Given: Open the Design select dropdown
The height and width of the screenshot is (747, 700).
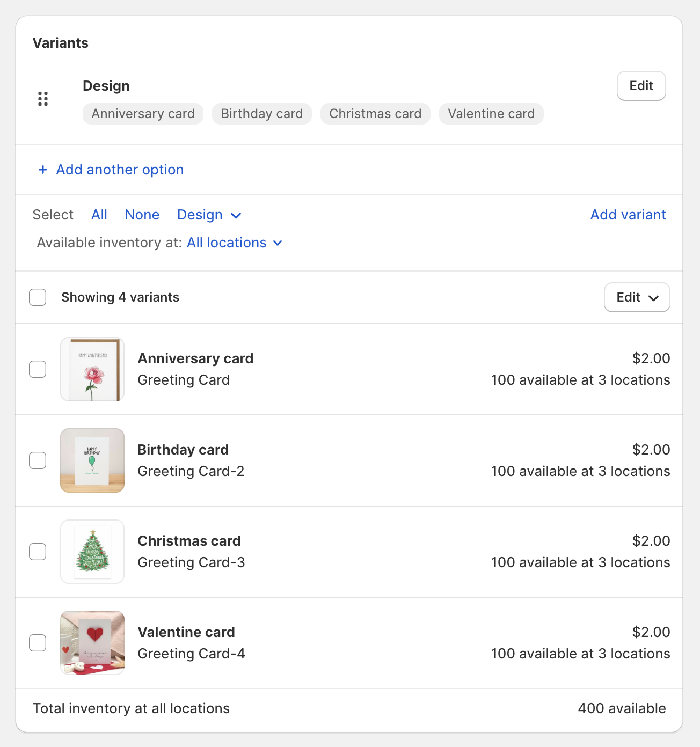Looking at the screenshot, I should coord(209,215).
